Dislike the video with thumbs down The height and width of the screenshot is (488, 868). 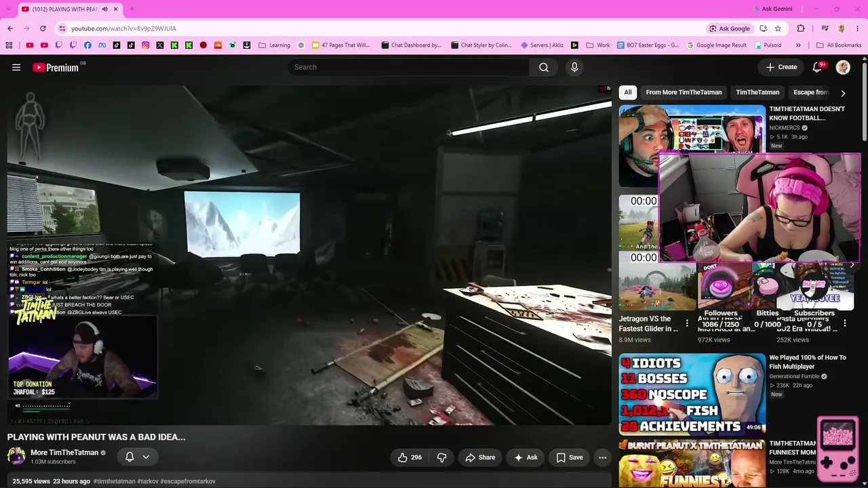441,457
